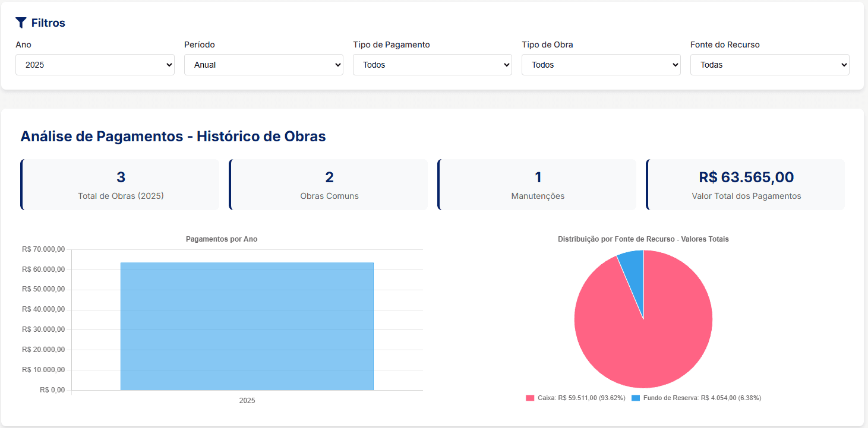Click the 2025 label under the bar chart
This screenshot has width=868, height=428.
[247, 401]
